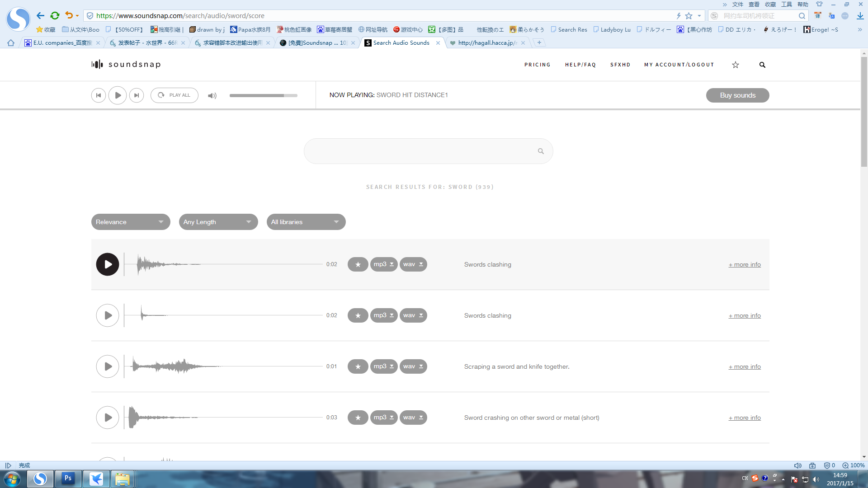Click the soundsnap logo
Viewport: 868px width, 488px height.
pyautogui.click(x=126, y=64)
